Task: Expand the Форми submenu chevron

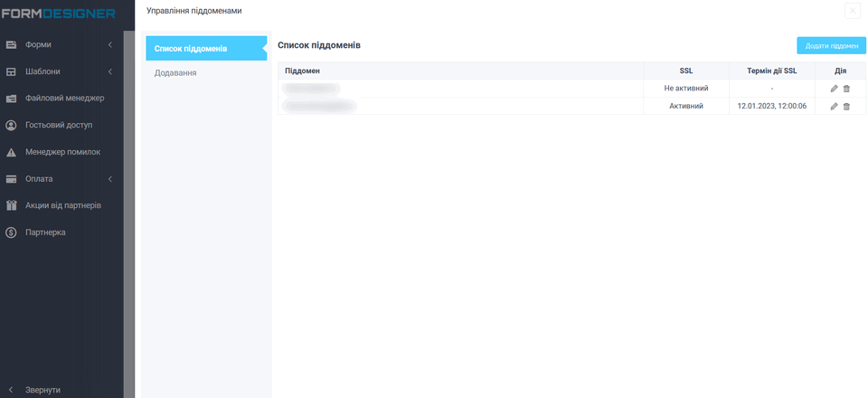Action: [x=109, y=44]
